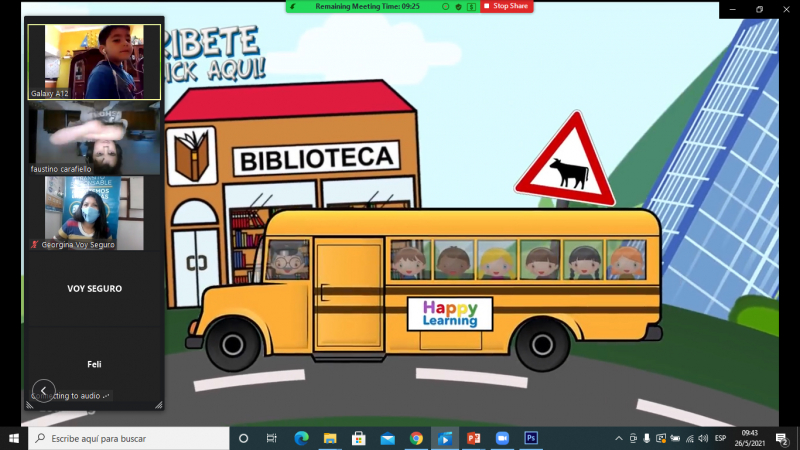Open File Explorer from the taskbar
Viewport: 800px width, 450px height.
coord(330,438)
